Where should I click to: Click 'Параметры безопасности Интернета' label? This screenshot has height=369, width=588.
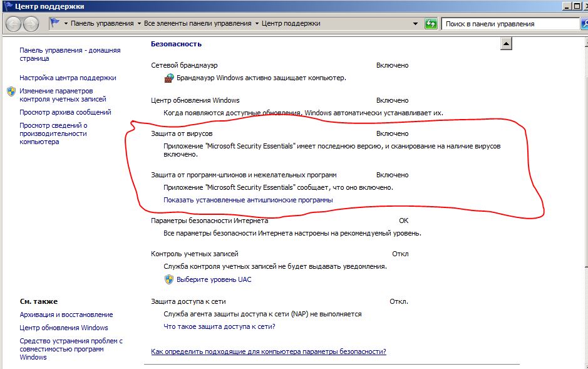[x=209, y=221]
